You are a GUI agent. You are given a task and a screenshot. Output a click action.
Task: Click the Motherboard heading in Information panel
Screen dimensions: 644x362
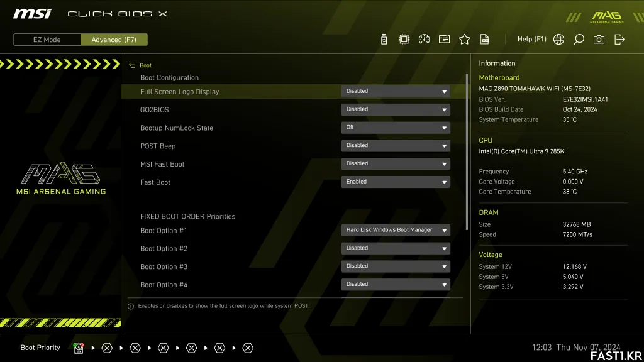(499, 77)
